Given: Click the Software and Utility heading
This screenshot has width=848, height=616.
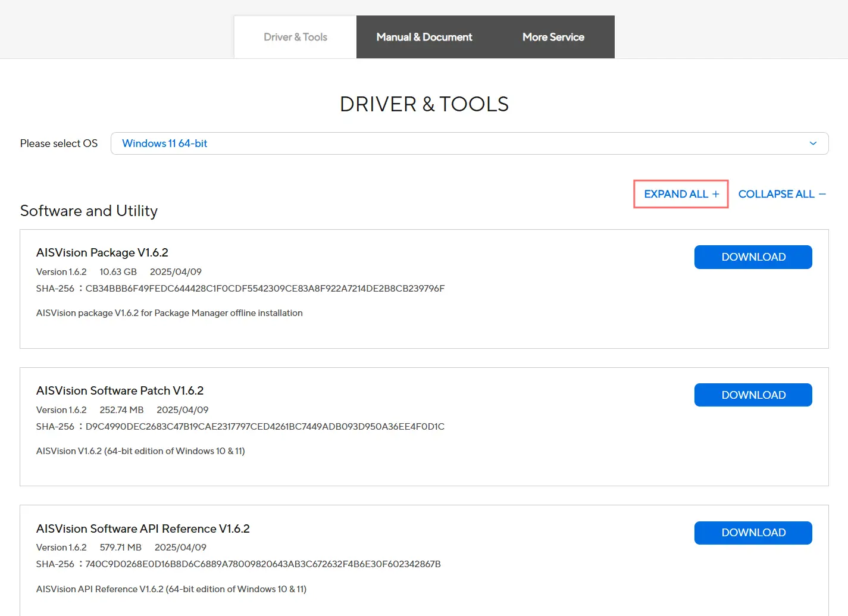Looking at the screenshot, I should (x=89, y=211).
